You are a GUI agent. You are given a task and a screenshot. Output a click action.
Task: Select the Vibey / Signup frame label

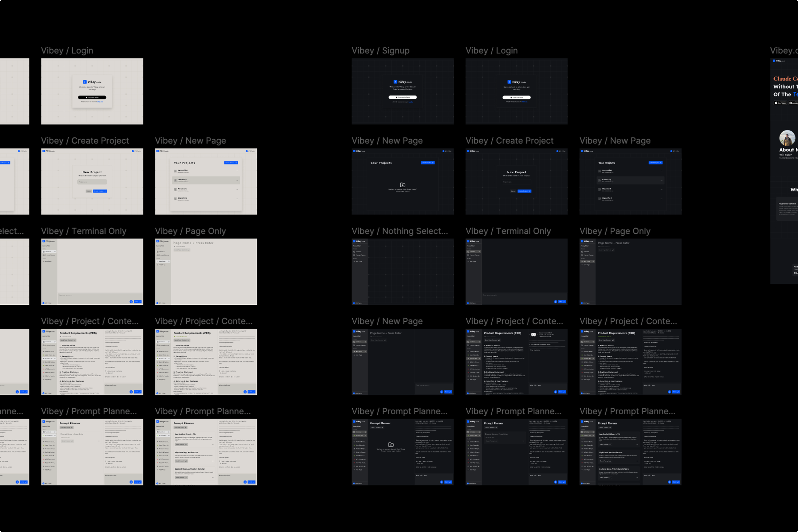point(380,51)
